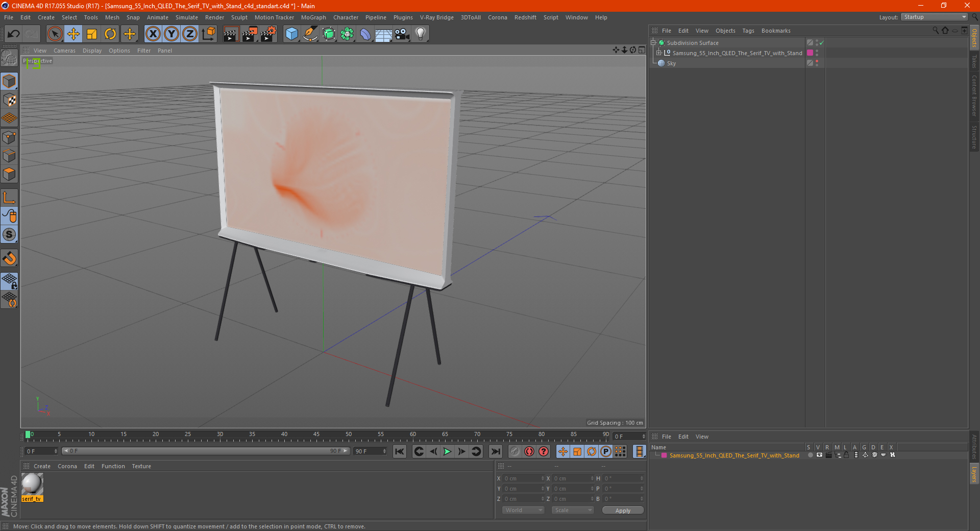Open the Scale mode dropdown
Screen dimensions: 980x531
(573, 510)
